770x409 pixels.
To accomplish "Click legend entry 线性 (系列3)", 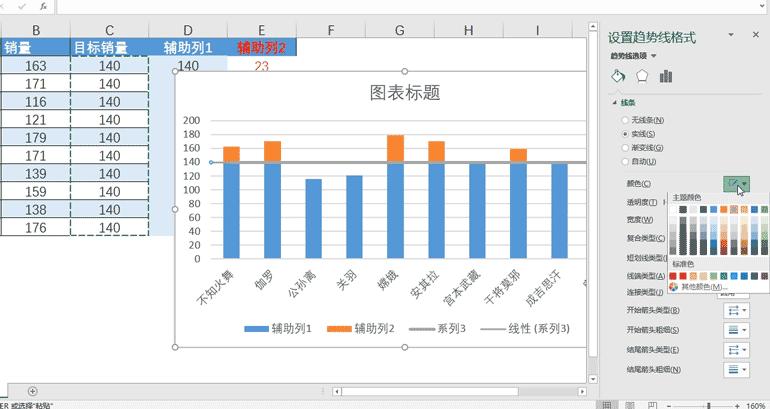I will click(x=524, y=328).
